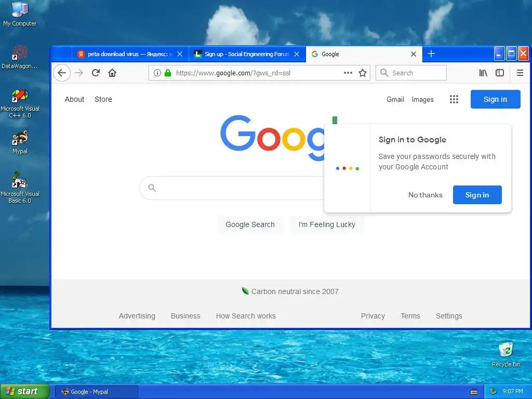532x399 pixels.
Task: Open the hamburger application menu
Action: (520, 73)
